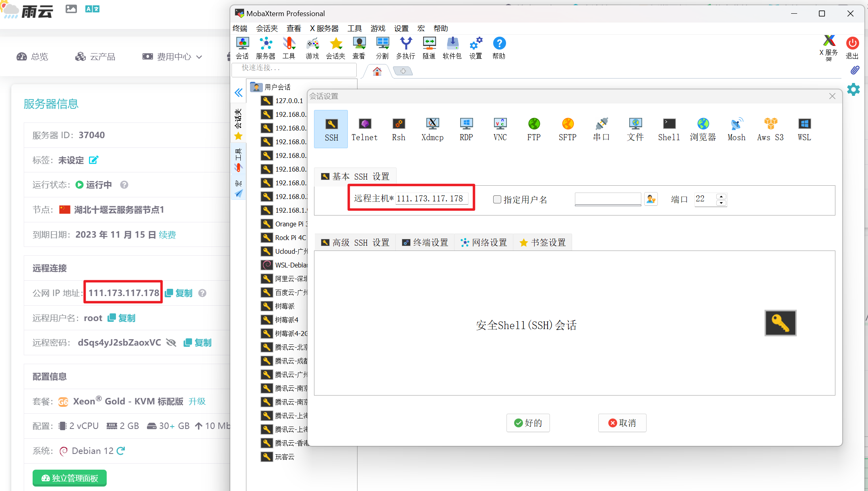Click the 续费 renewal link
Viewport: 868px width, 491px height.
[x=167, y=235]
